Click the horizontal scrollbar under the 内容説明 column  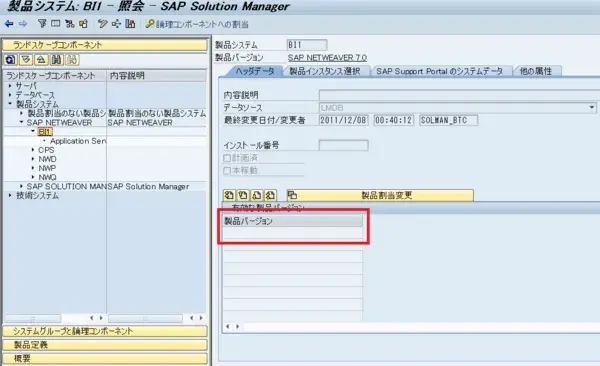pos(145,318)
